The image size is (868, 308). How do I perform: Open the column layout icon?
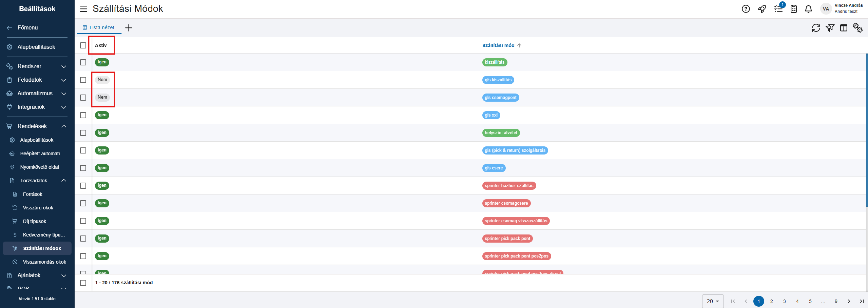[844, 28]
